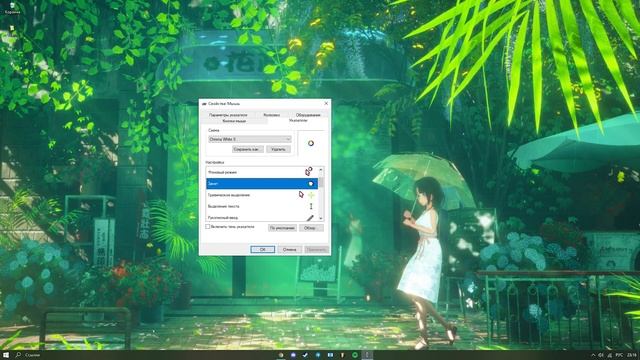
Task: Open the checkmark taskbar app icon
Action: 305,355
